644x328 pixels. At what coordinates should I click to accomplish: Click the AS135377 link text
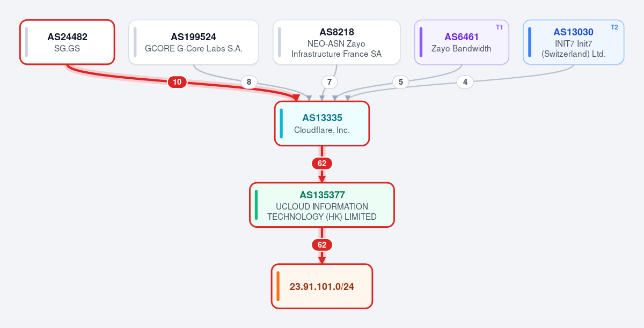tap(322, 195)
